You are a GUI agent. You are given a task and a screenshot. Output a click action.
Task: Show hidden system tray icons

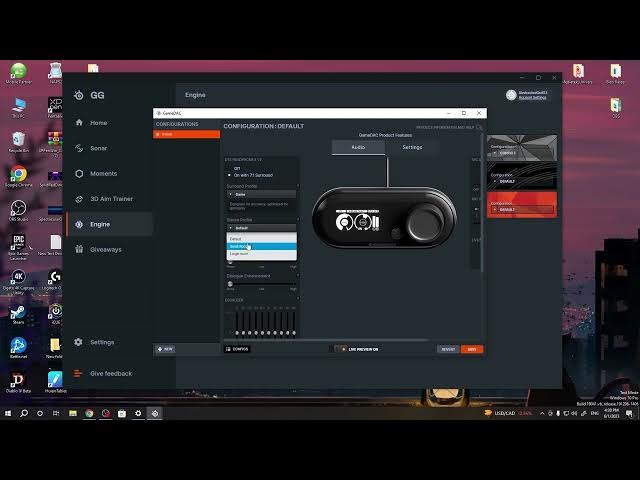click(542, 413)
